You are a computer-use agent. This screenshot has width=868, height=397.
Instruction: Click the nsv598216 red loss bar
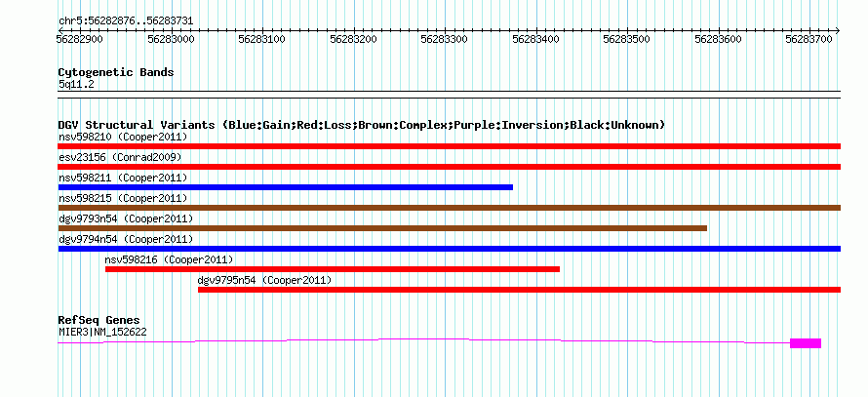[333, 269]
